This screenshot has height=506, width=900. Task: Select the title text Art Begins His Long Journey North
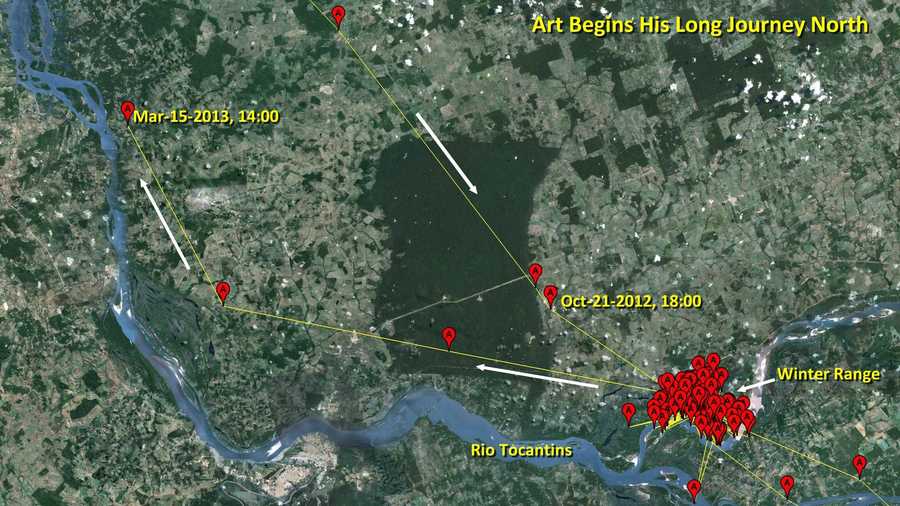pyautogui.click(x=700, y=25)
